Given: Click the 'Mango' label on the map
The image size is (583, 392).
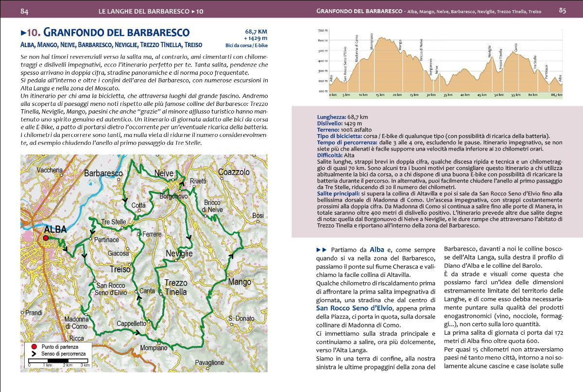Looking at the screenshot, I should [240, 282].
